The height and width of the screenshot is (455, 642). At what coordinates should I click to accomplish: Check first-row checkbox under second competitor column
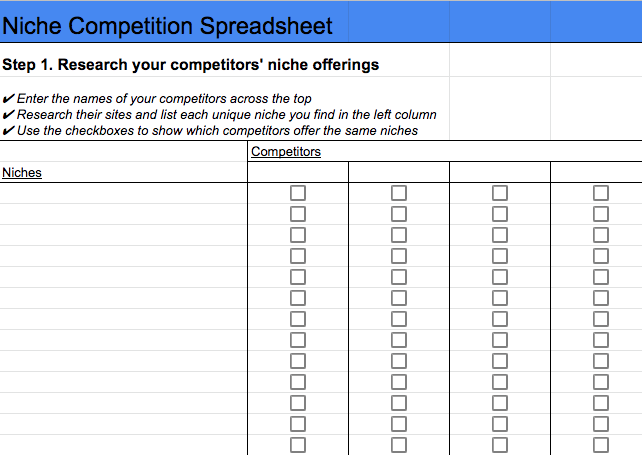pyautogui.click(x=399, y=193)
